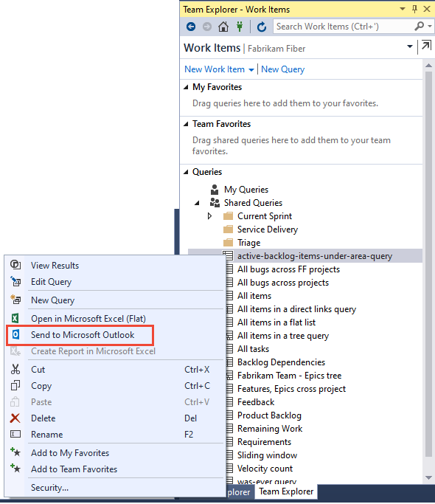Select the Velocity count query
435x504 pixels.
pos(265,469)
